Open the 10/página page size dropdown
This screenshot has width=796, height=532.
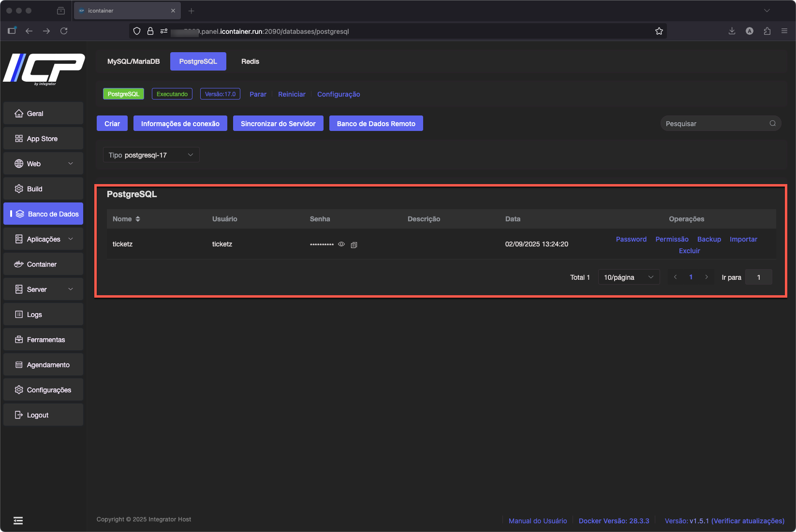628,277
